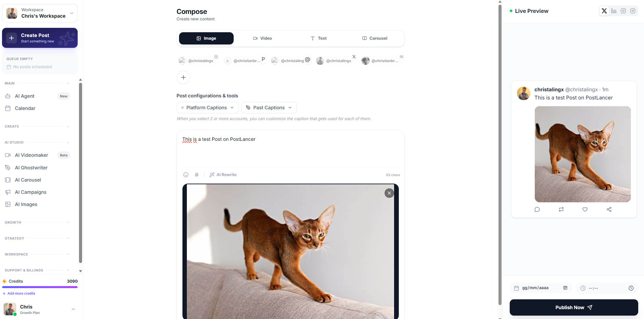644x319 pixels.
Task: Switch to the Video tab
Action: pyautogui.click(x=262, y=38)
